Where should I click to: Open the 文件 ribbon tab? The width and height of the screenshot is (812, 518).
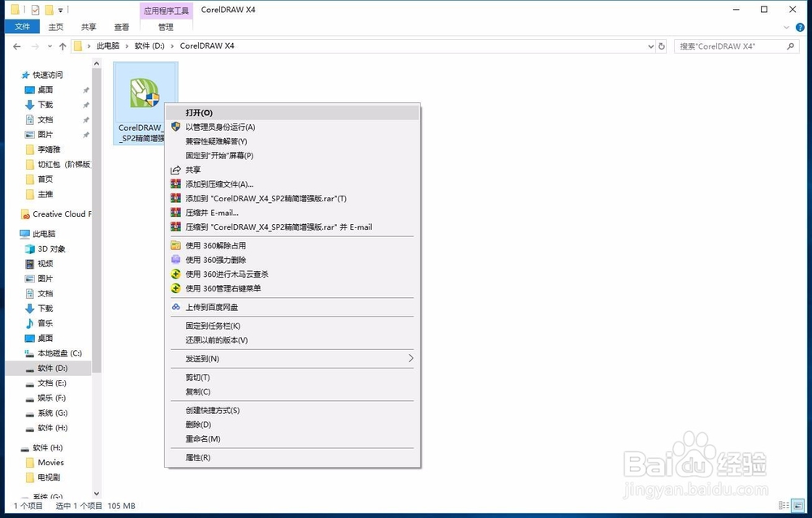click(x=22, y=27)
